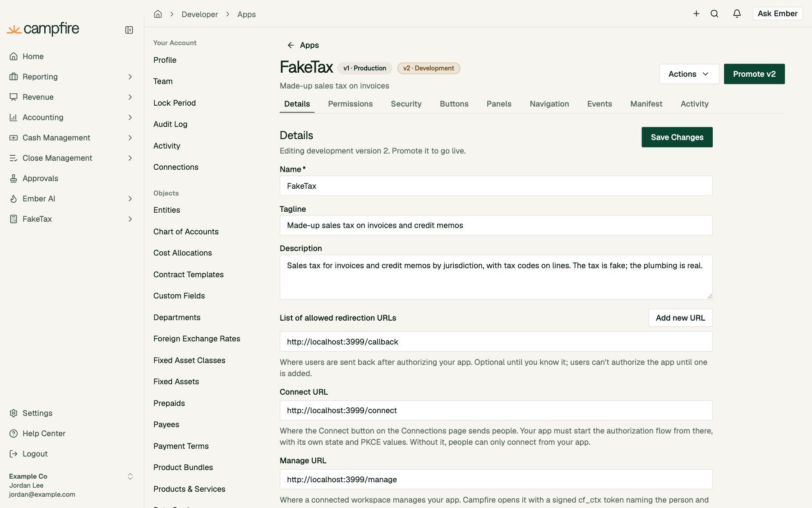Click the home breadcrumb icon

point(158,14)
